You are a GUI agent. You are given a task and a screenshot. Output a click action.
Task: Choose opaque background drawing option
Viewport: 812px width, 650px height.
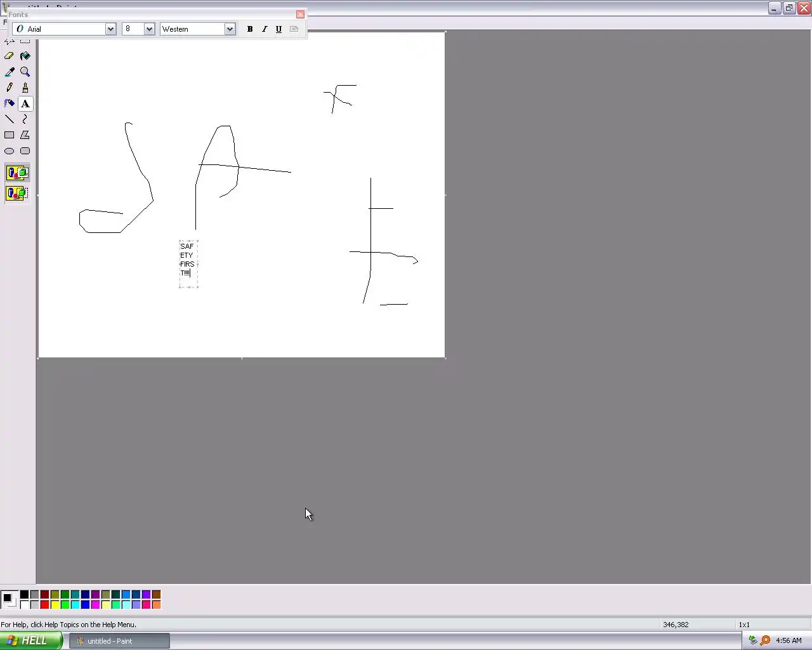point(17,173)
